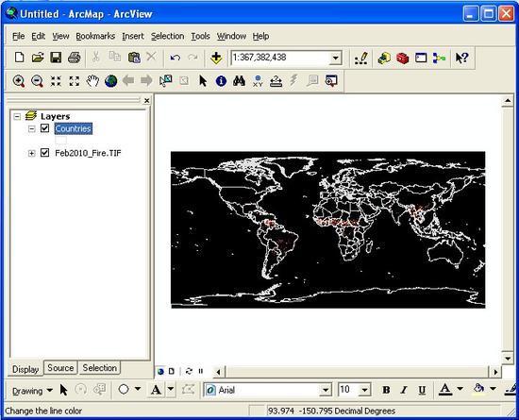This screenshot has height=420, width=519.
Task: Choose the Select Features tool
Action: (165, 81)
